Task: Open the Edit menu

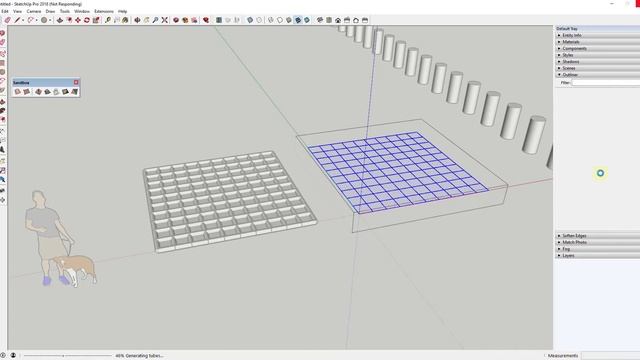Action: pos(5,11)
